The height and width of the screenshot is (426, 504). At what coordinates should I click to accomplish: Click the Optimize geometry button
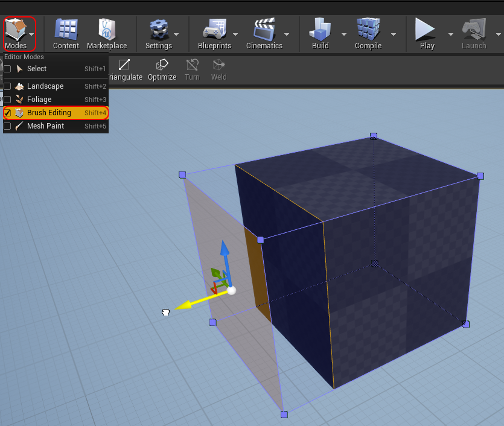[x=162, y=69]
